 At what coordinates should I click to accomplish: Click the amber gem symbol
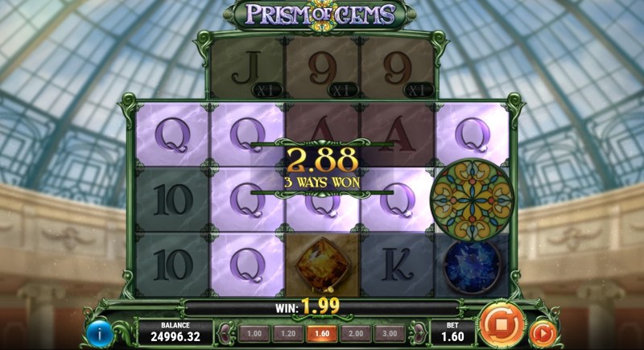(322, 265)
